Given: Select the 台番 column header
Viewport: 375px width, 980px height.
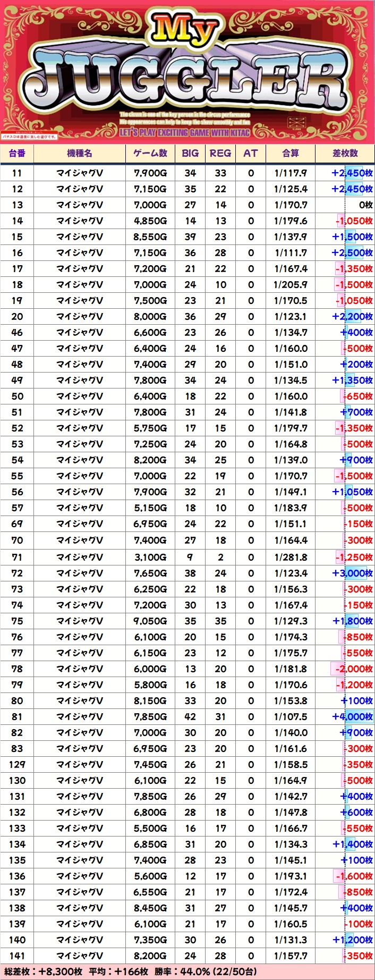Looking at the screenshot, I should [17, 153].
